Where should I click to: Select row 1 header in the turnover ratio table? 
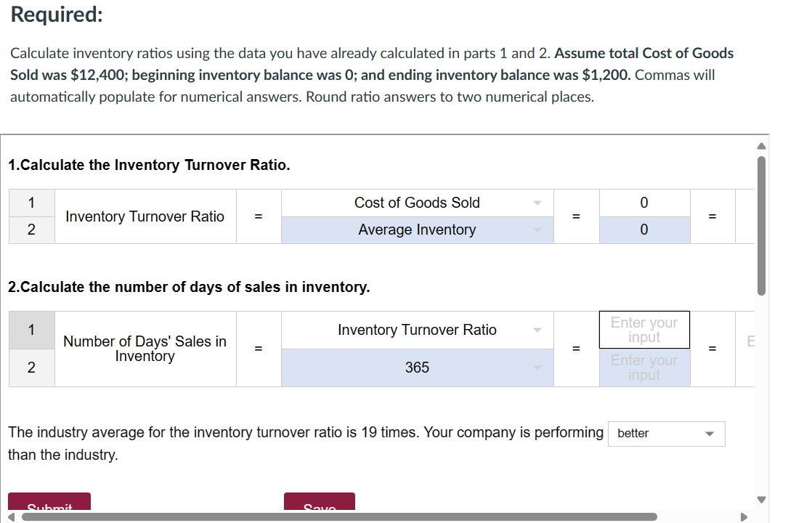click(x=31, y=203)
